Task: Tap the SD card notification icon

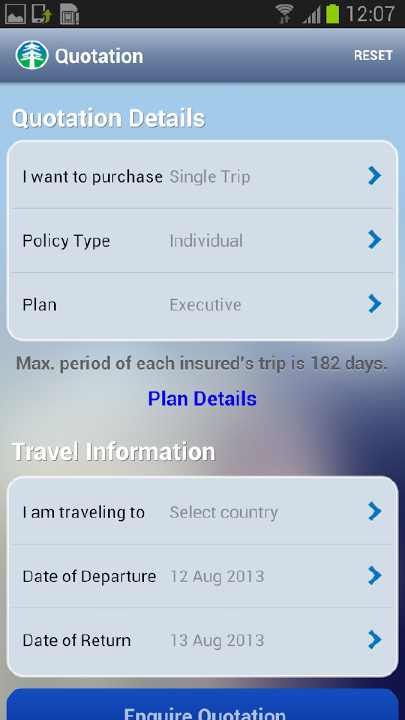Action: click(x=69, y=15)
